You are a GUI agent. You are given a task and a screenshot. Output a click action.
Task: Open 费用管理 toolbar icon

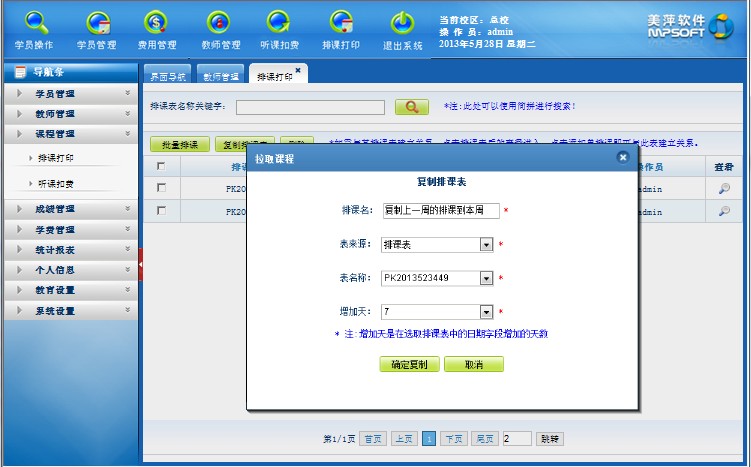coord(157,24)
